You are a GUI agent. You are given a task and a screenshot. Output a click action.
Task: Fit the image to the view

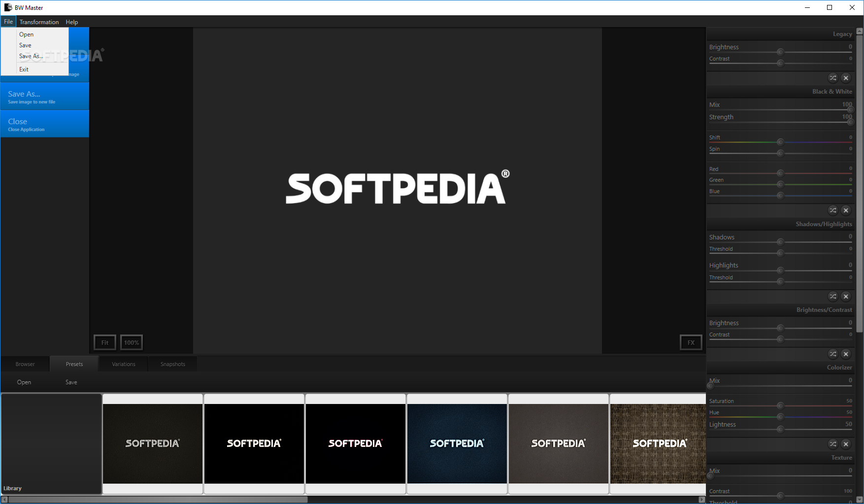click(x=105, y=342)
